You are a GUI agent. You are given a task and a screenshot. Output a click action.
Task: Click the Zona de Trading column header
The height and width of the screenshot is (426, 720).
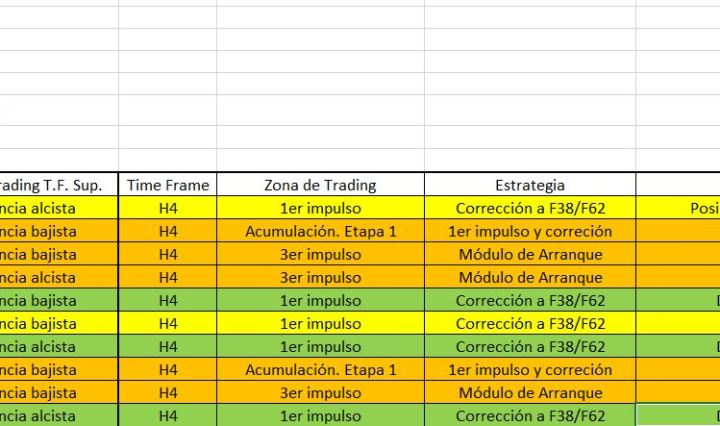tap(320, 185)
